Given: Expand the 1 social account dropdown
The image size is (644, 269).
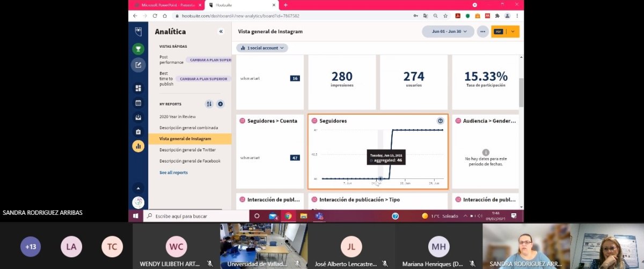Looking at the screenshot, I should pos(262,48).
